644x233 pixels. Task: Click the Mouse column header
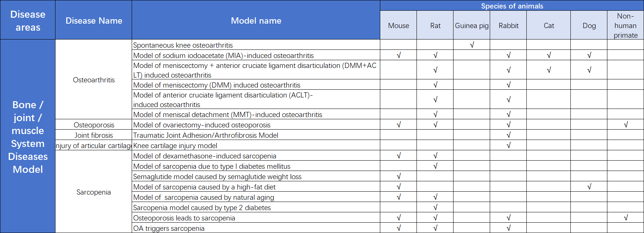[398, 25]
